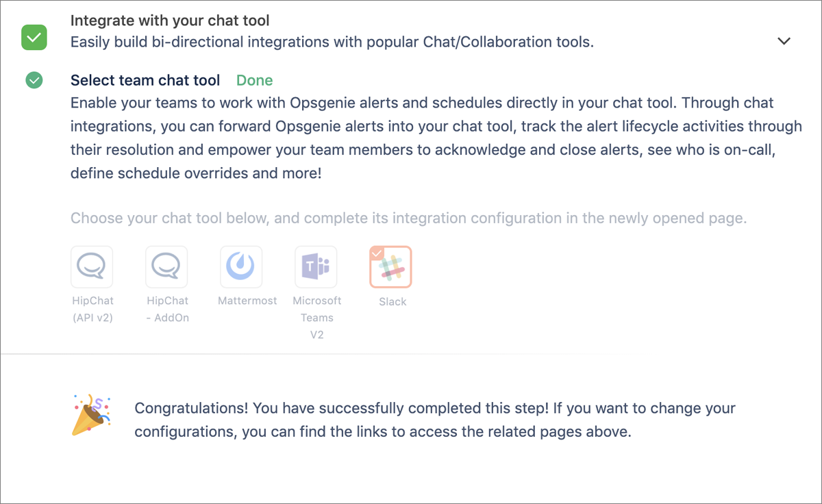Screen dimensions: 822x504
Task: Uncheck the small checkmark on Slack tile
Action: coord(376,253)
